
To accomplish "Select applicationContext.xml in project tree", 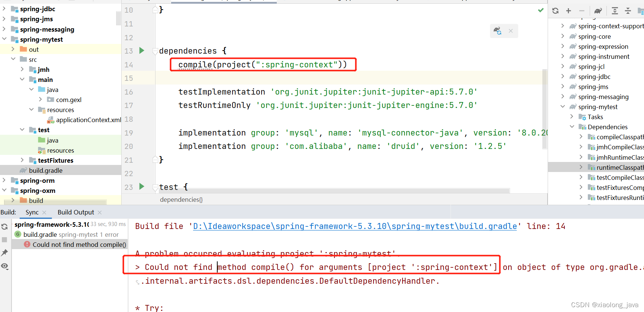I will pos(89,120).
